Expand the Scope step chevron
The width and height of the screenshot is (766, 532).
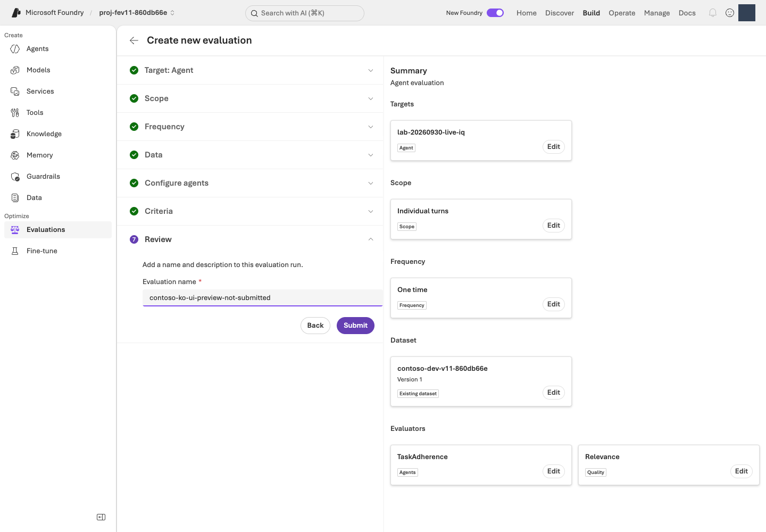(371, 98)
